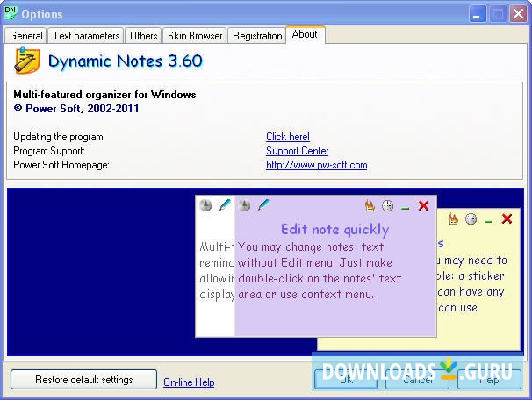The image size is (532, 400).
Task: Switch to the General tab
Action: 25,36
